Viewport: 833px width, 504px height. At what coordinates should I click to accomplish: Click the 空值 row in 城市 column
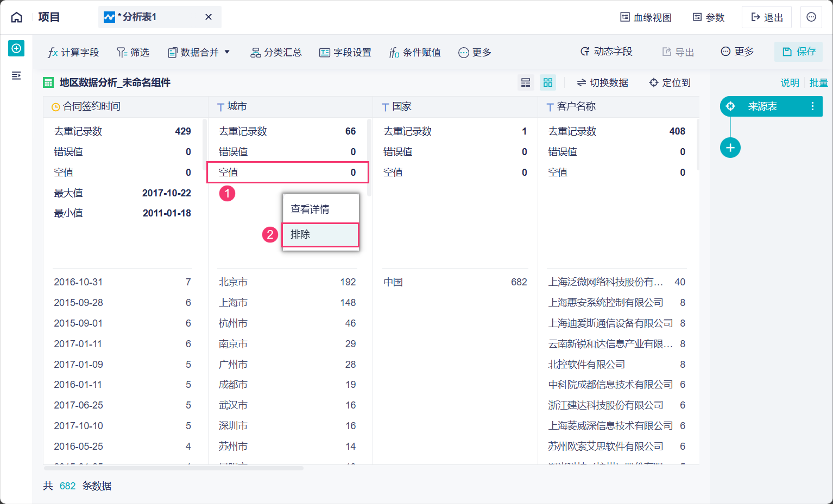[x=287, y=173]
